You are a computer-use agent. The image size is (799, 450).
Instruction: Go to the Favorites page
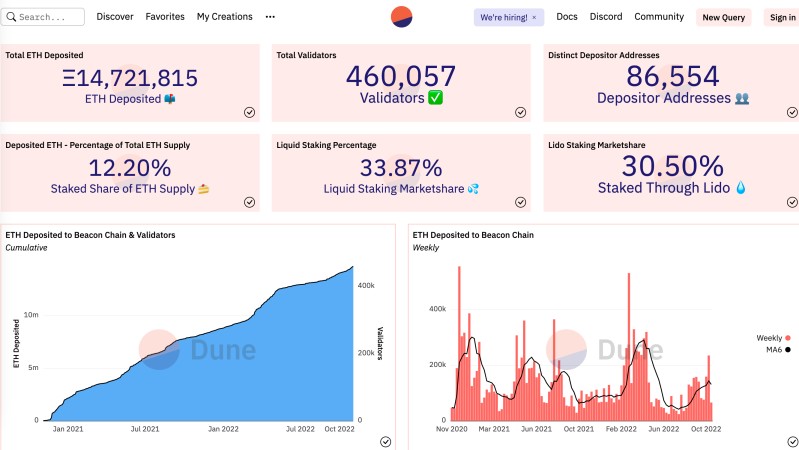(164, 17)
